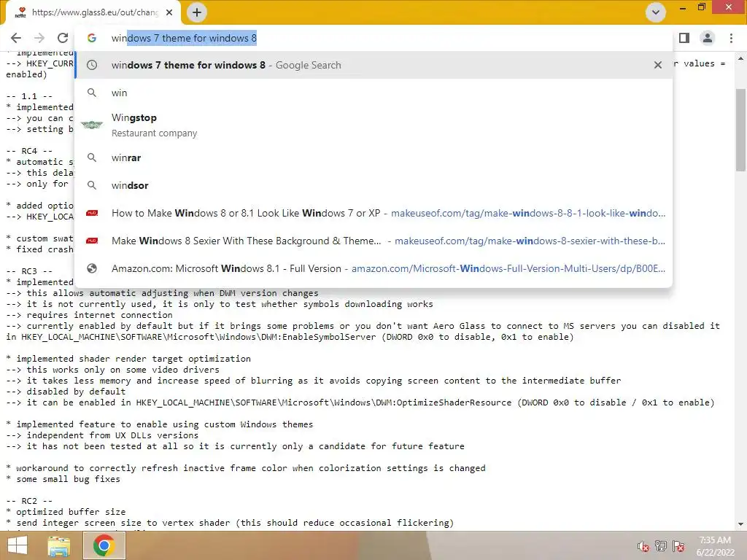Select 'windows 7 theme for windows 8' suggestion
Image resolution: width=747 pixels, height=560 pixels.
pyautogui.click(x=373, y=65)
